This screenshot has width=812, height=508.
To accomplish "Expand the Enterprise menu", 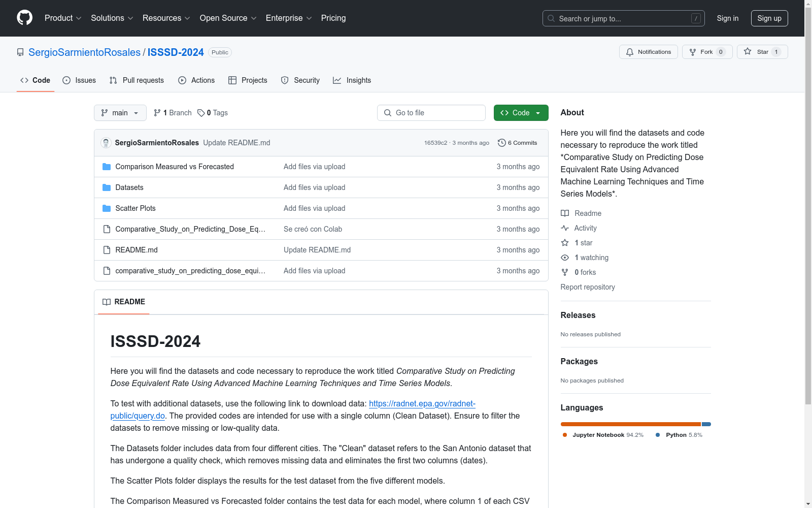I will click(289, 18).
